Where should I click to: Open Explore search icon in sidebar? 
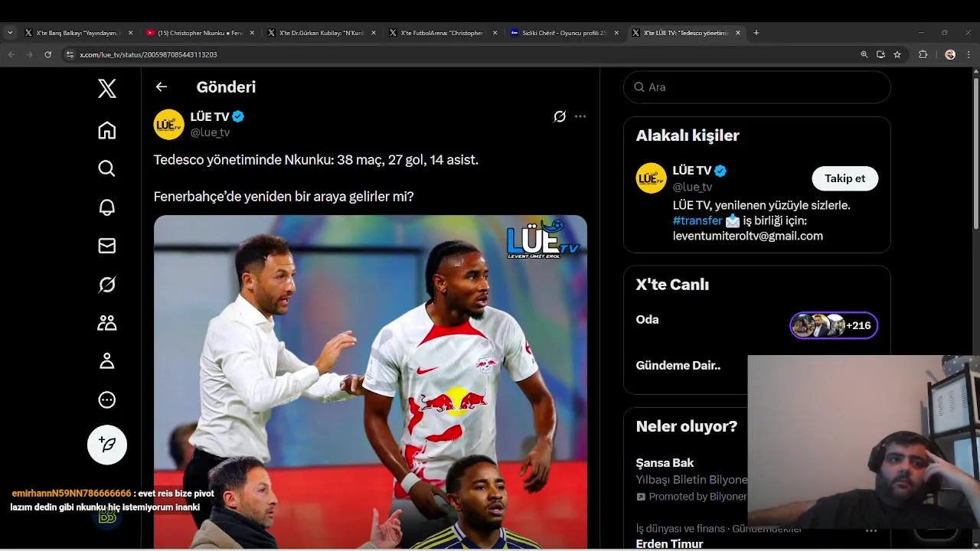pos(107,168)
